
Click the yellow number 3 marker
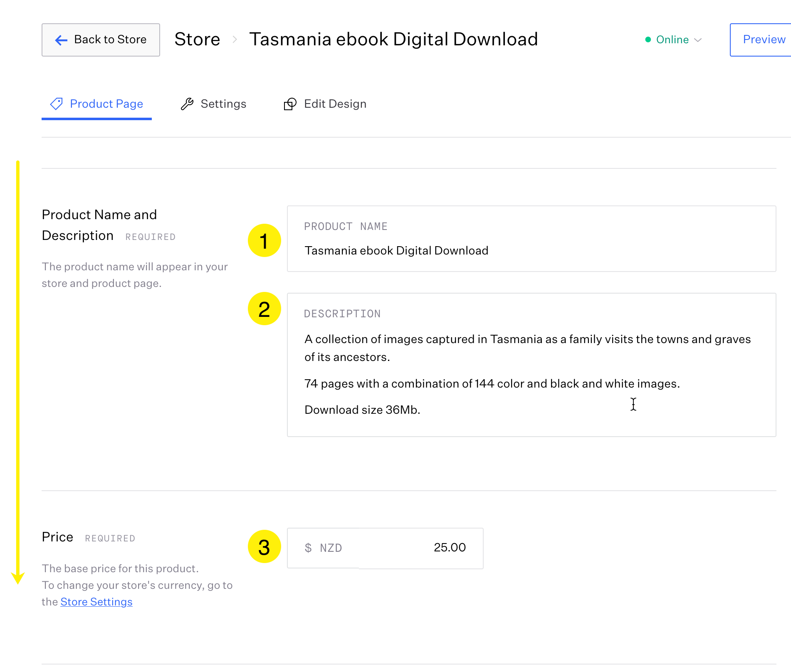(264, 547)
